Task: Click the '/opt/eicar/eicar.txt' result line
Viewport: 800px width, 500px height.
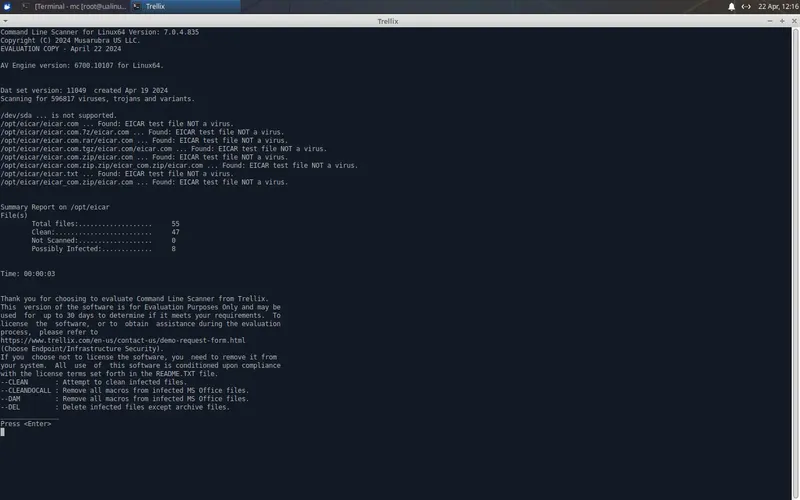Action: click(x=117, y=174)
